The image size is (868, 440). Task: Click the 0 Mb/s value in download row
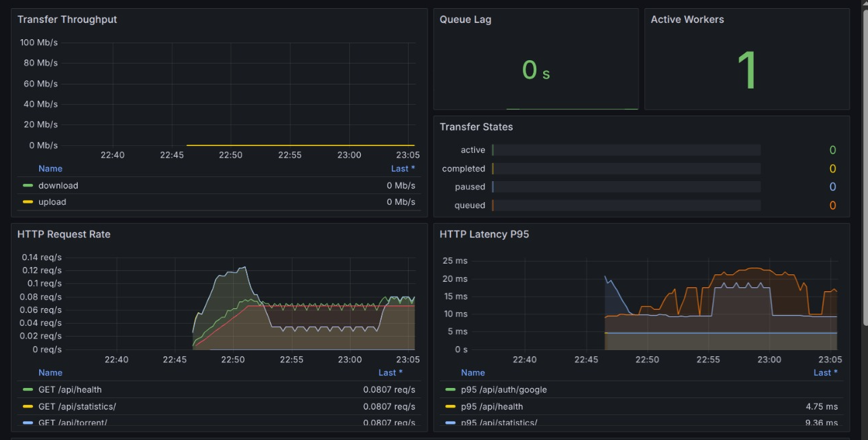[x=401, y=185]
